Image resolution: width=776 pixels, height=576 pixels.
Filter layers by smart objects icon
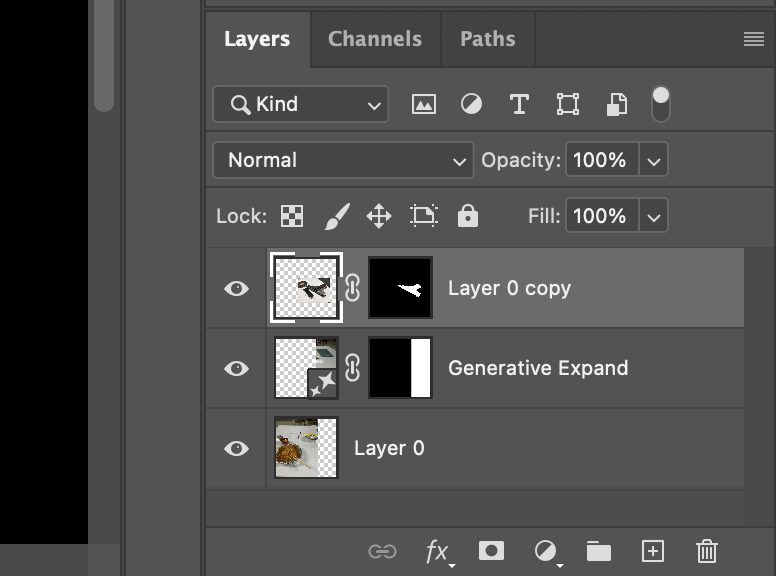[x=617, y=104]
